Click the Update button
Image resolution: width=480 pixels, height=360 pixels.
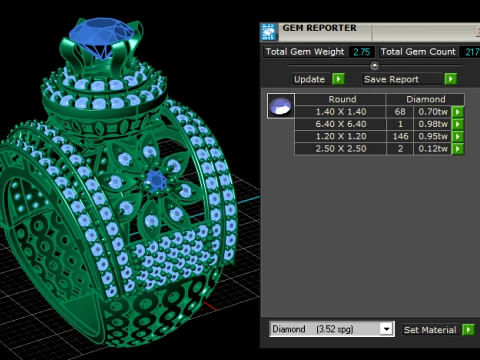311,79
